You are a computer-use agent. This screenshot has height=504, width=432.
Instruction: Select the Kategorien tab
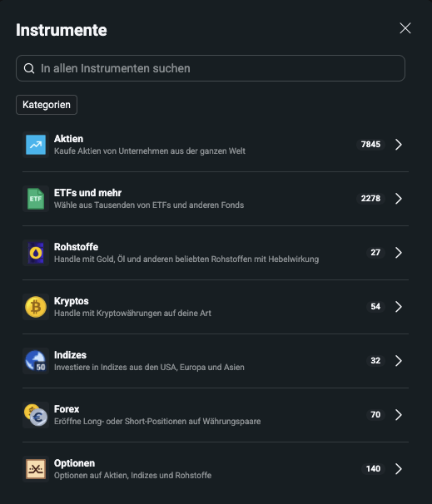47,105
